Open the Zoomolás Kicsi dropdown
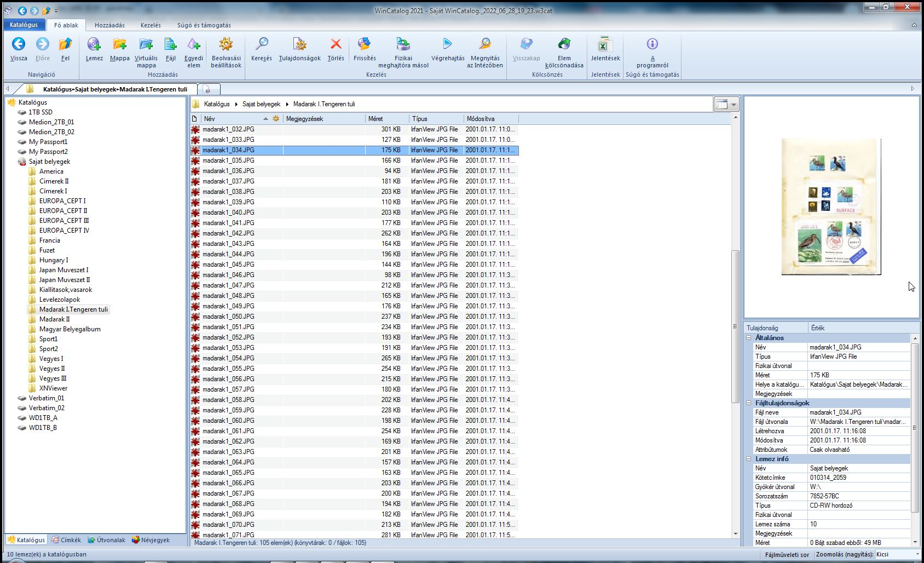 (917, 554)
